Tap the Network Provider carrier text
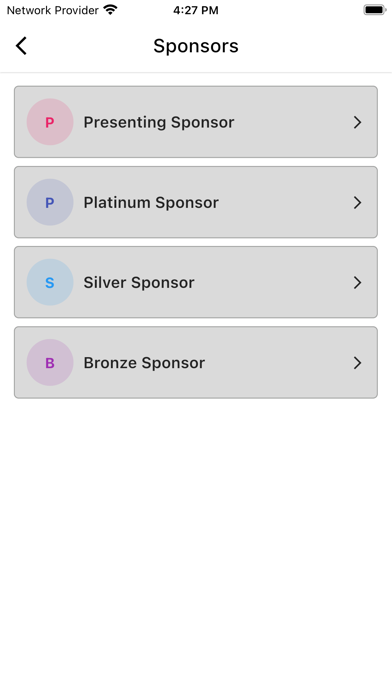The width and height of the screenshot is (392, 696). tap(52, 10)
